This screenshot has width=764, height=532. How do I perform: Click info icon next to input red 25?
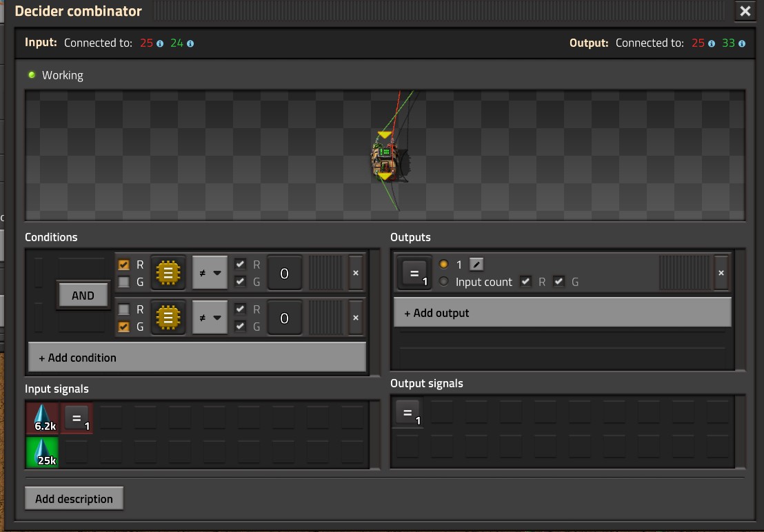160,44
